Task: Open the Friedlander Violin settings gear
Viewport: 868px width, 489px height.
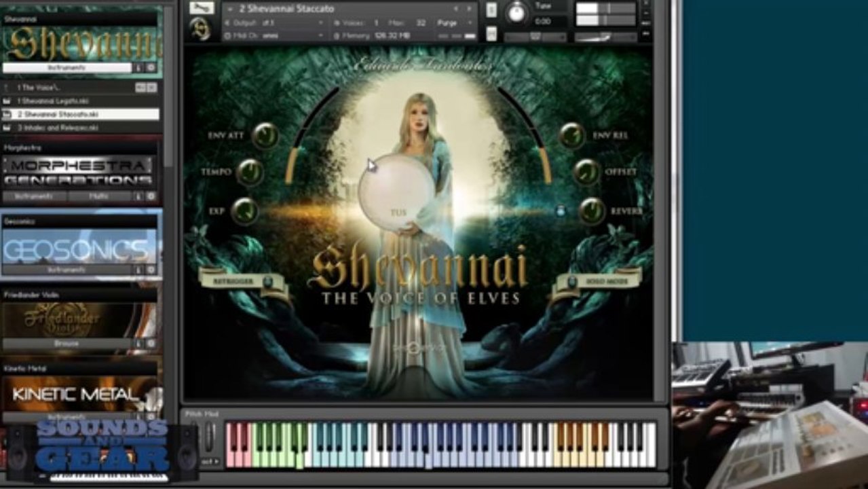Action: pos(151,344)
